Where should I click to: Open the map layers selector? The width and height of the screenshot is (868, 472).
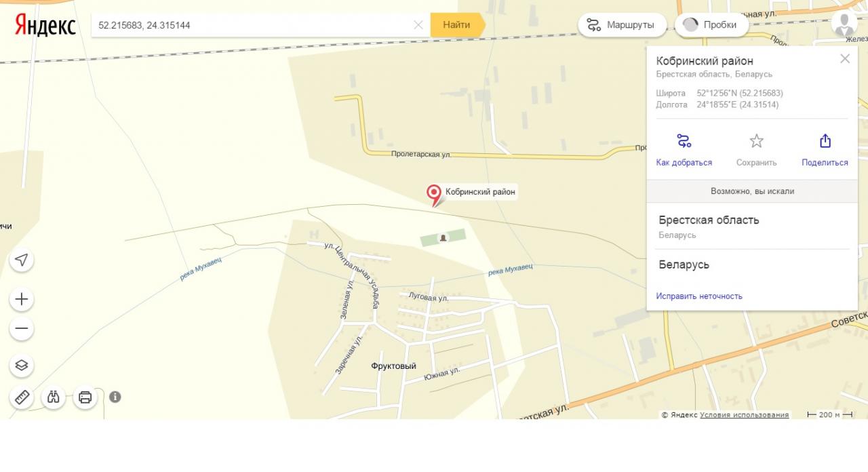click(22, 366)
